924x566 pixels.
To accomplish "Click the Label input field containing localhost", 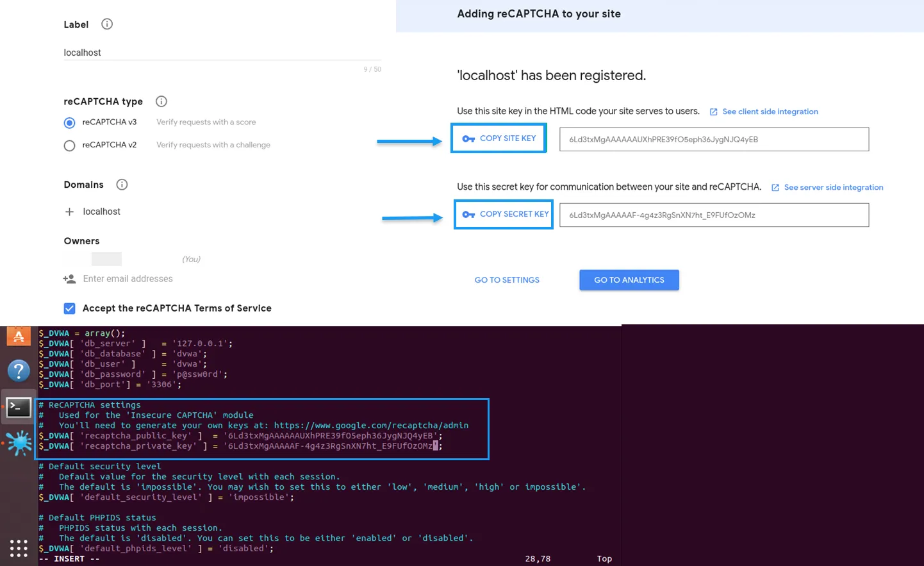I will (222, 53).
